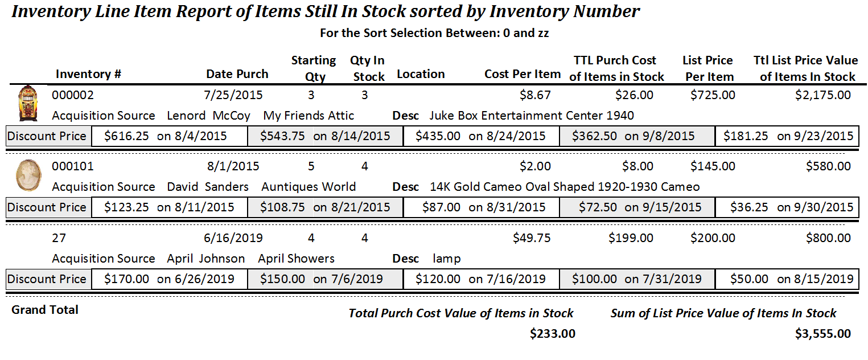Click Discount Price button for lamp item
Viewport: 868px width, 360px height.
pyautogui.click(x=47, y=279)
